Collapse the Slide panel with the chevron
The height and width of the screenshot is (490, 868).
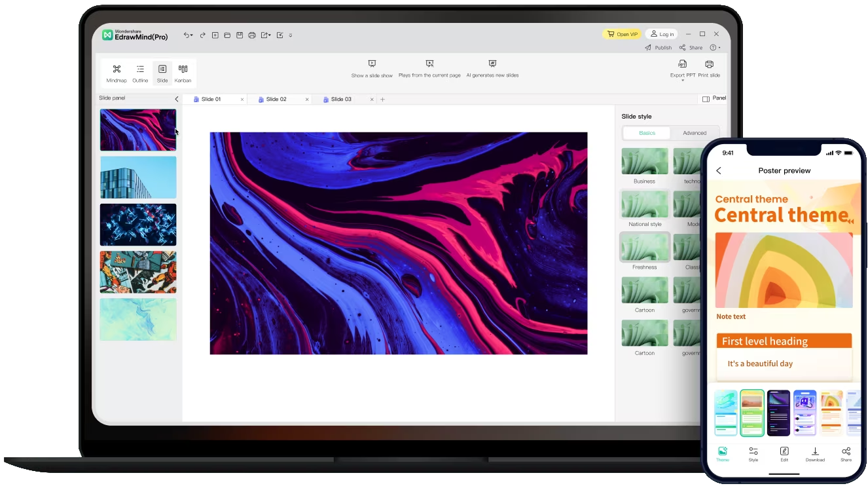[176, 99]
